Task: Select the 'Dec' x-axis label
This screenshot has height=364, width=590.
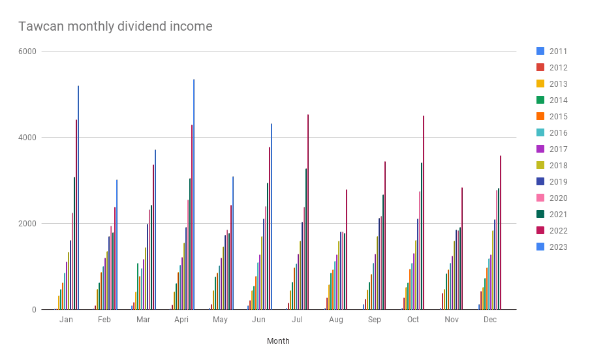Action: point(490,320)
